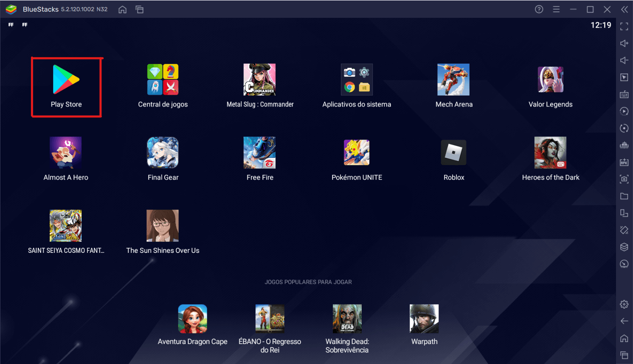This screenshot has height=364, width=633.
Task: Select Aventura Dragon Cape popular game
Action: click(x=193, y=319)
